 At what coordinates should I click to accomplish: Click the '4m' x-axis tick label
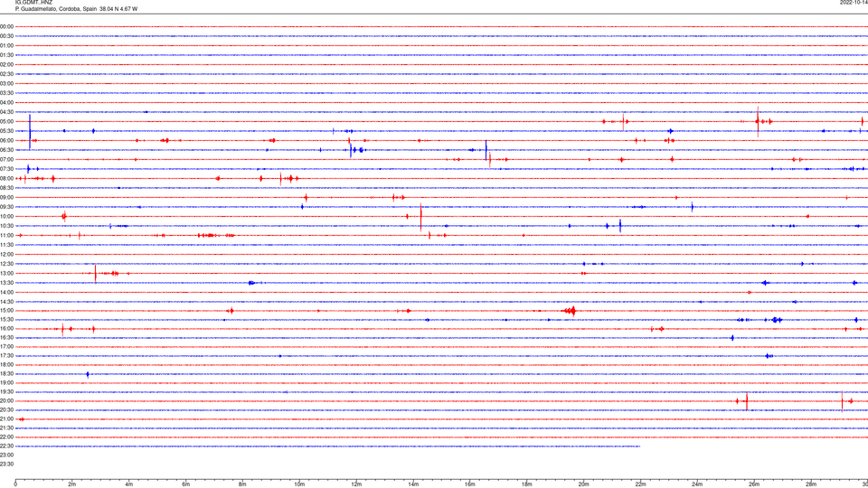click(129, 484)
